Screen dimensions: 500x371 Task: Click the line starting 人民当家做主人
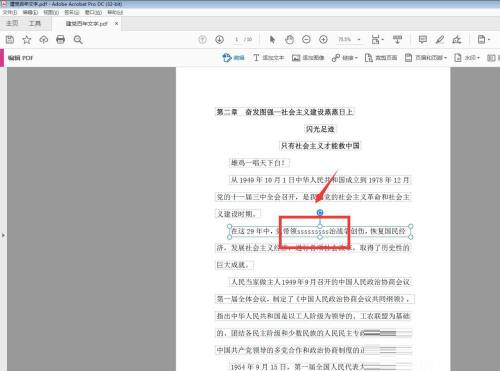coord(320,282)
